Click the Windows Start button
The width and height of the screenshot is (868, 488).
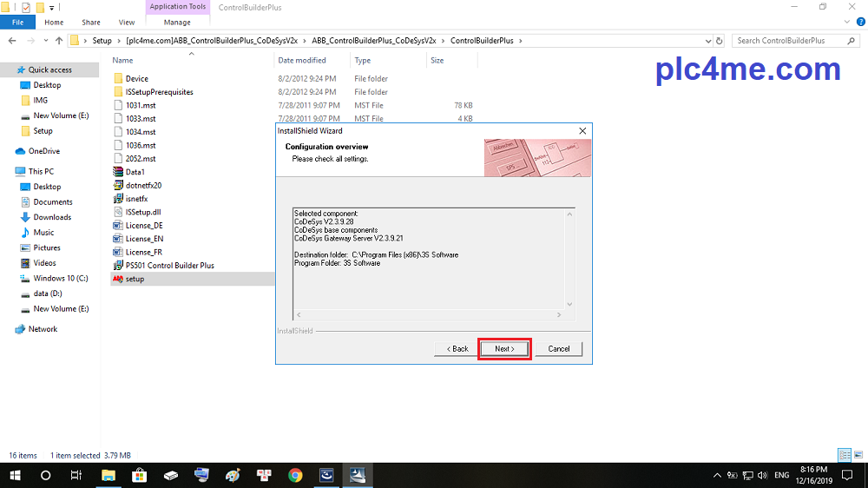pos(15,475)
